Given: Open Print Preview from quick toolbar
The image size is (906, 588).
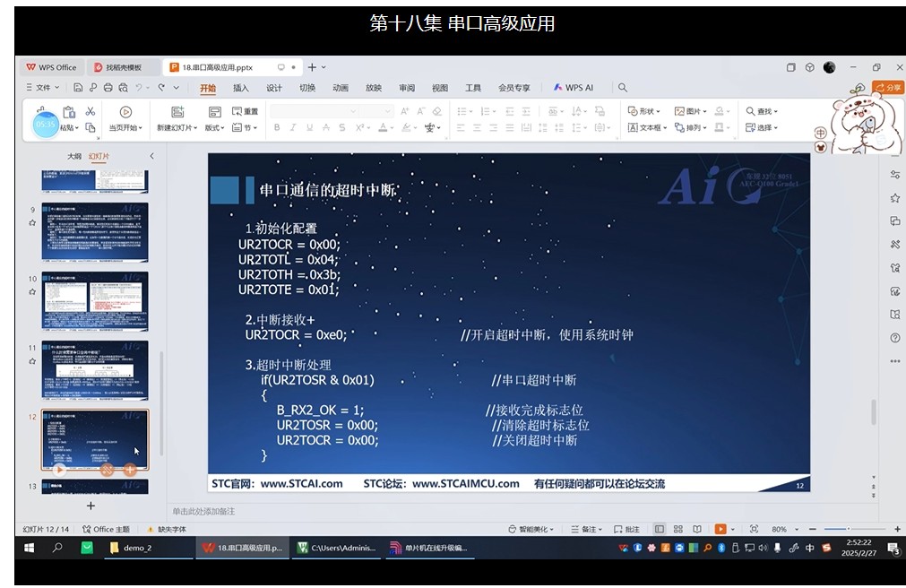Looking at the screenshot, I should tap(123, 87).
